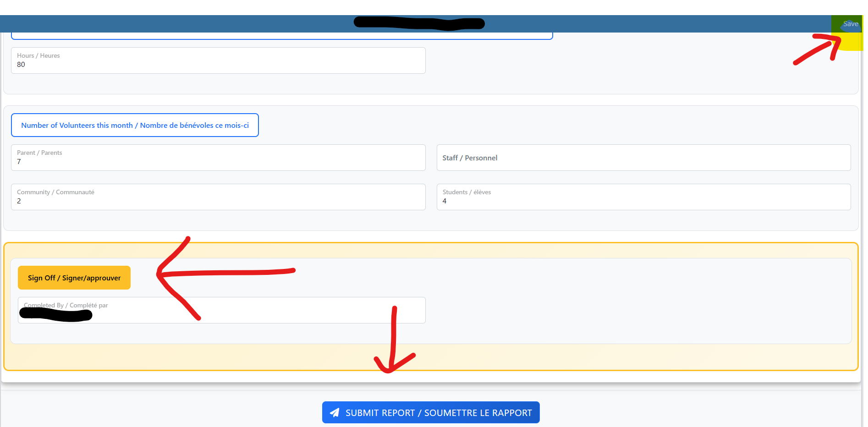Click the value 80 in the Hours field
The height and width of the screenshot is (427, 868).
[x=21, y=65]
